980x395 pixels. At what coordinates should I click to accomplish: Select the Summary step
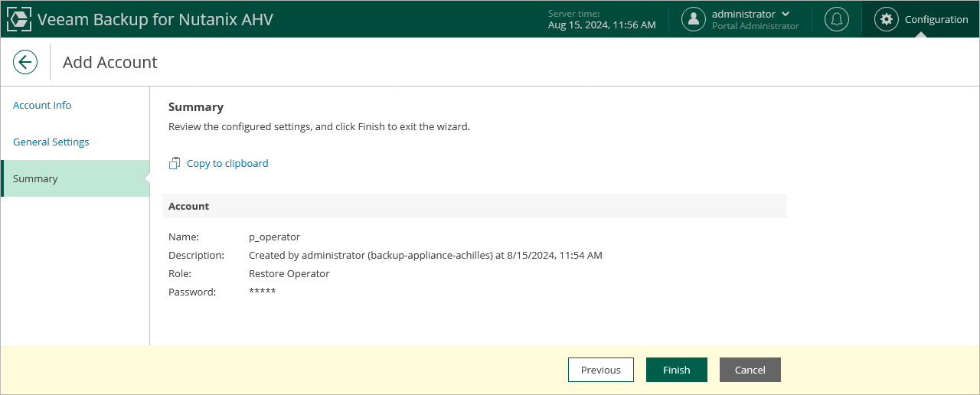pyautogui.click(x=35, y=178)
